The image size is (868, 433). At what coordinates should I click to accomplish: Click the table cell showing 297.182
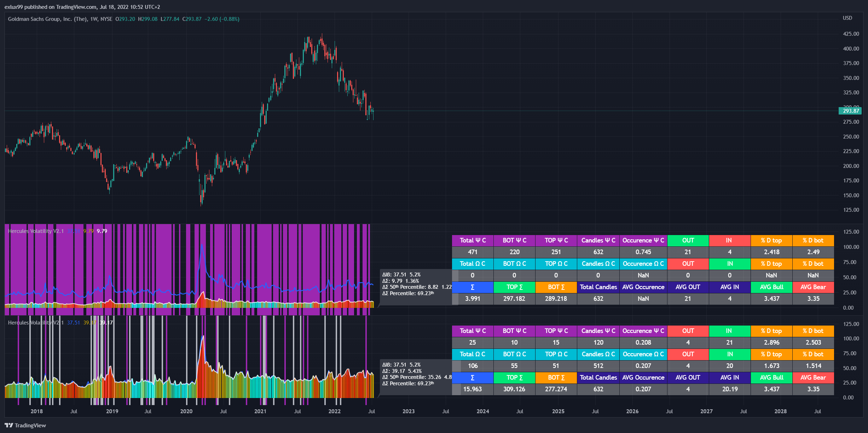[x=514, y=299]
